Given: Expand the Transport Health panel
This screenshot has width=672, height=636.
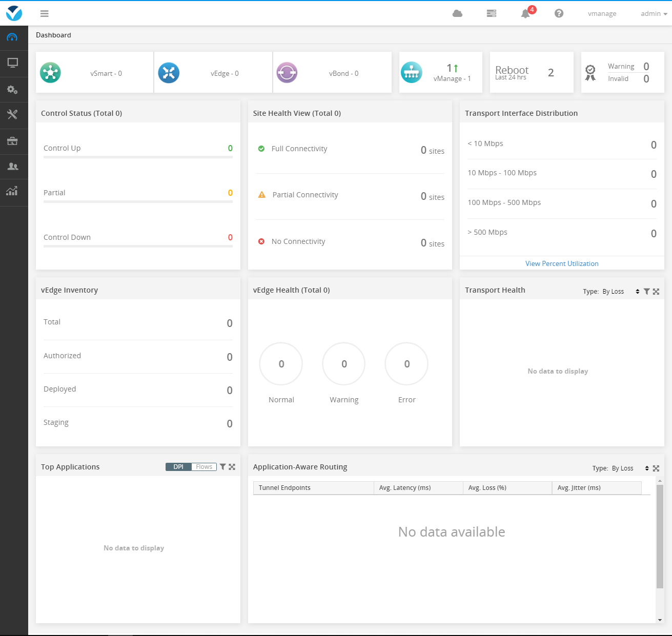Looking at the screenshot, I should click(x=656, y=291).
